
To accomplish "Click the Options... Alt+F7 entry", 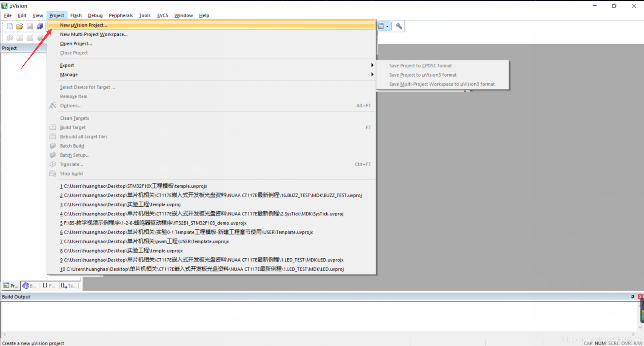I will [211, 106].
